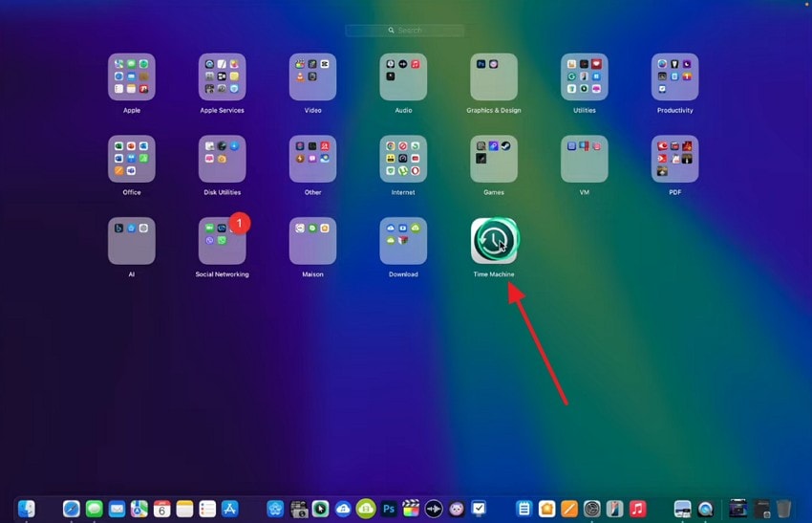Open the Apple folder
The image size is (812, 523).
coord(132,76)
